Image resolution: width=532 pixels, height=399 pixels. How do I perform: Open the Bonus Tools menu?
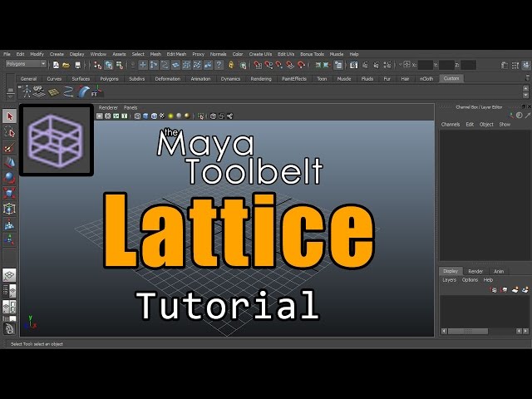(x=313, y=54)
